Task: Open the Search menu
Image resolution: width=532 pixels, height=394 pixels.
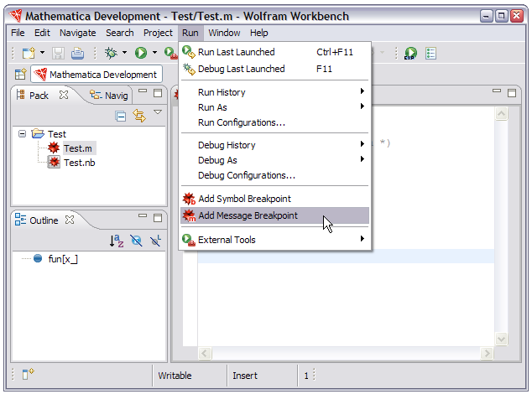Action: point(120,33)
